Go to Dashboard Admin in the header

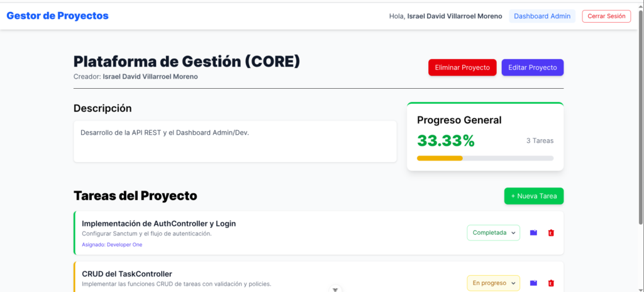541,16
